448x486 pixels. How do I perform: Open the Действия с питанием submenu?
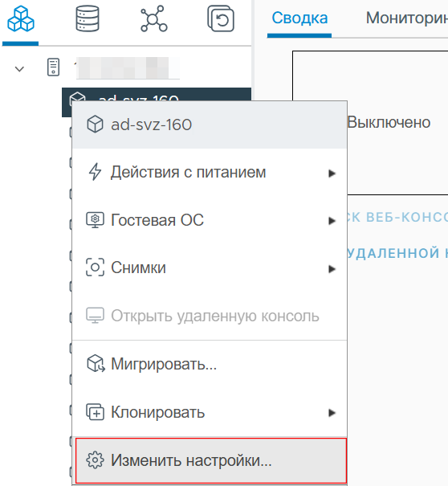point(210,172)
